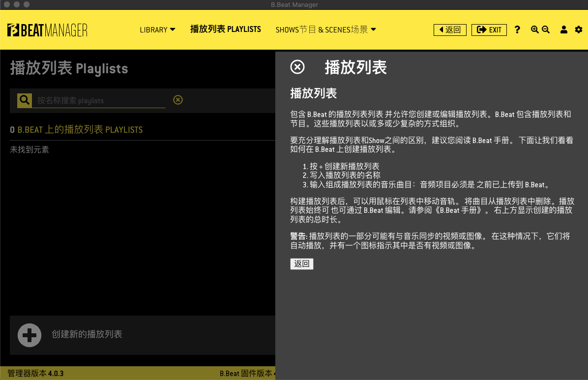Image resolution: width=588 pixels, height=380 pixels.
Task: Click the plus icon to create playlist
Action: (x=29, y=335)
